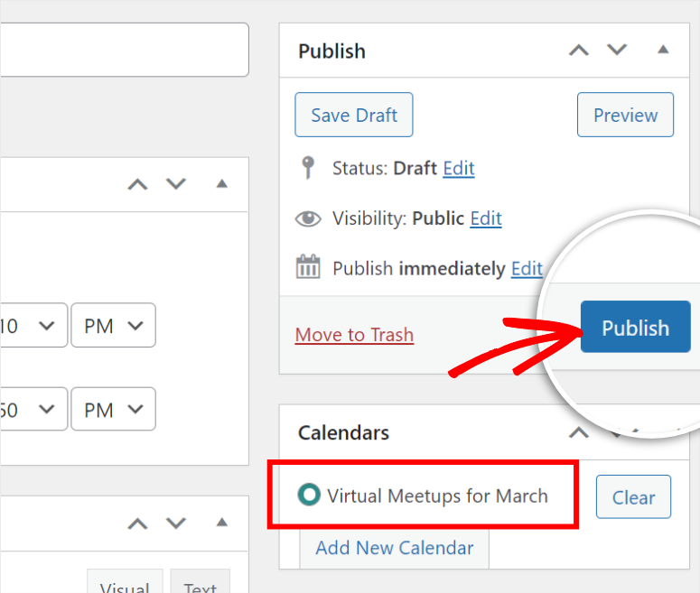Open the post Preview

pos(625,115)
